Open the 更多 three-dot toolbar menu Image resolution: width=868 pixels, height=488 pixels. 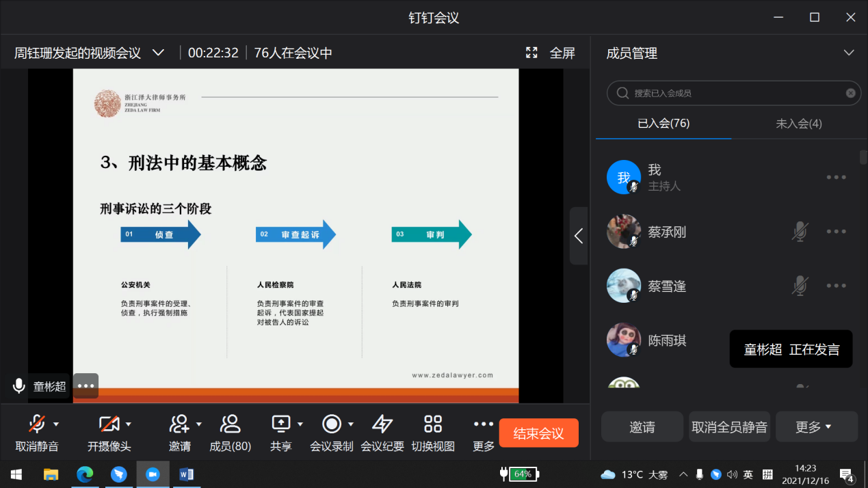(484, 424)
